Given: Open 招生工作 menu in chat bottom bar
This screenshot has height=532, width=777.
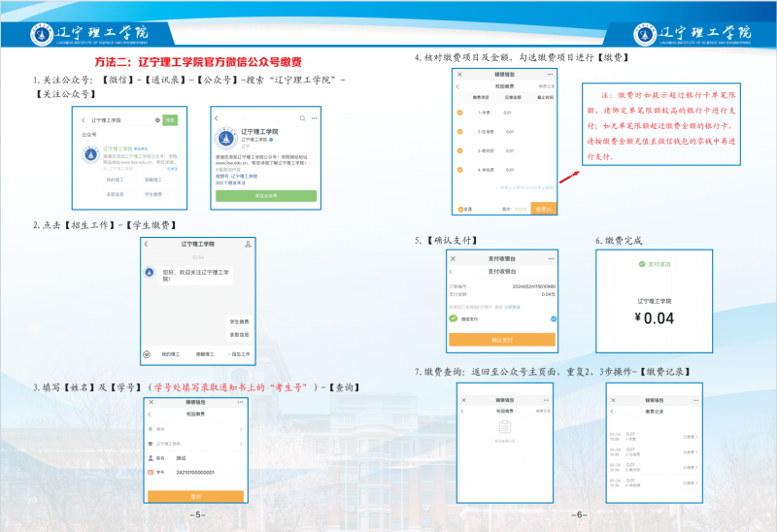Looking at the screenshot, I should tap(239, 354).
